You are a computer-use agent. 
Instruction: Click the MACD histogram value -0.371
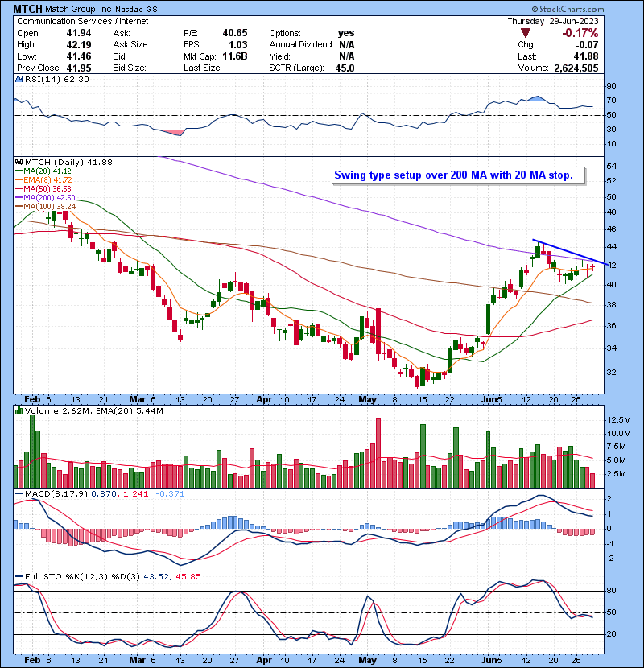[170, 494]
